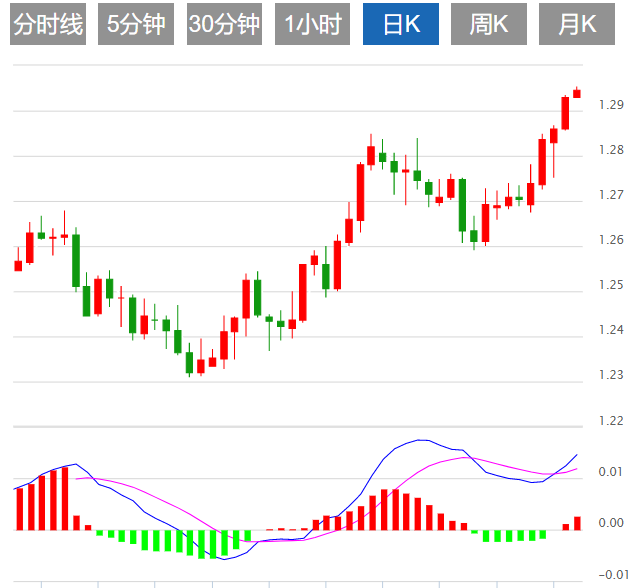Select the 5分钟 interval tab
Screen dimensions: 638x588
point(136,24)
